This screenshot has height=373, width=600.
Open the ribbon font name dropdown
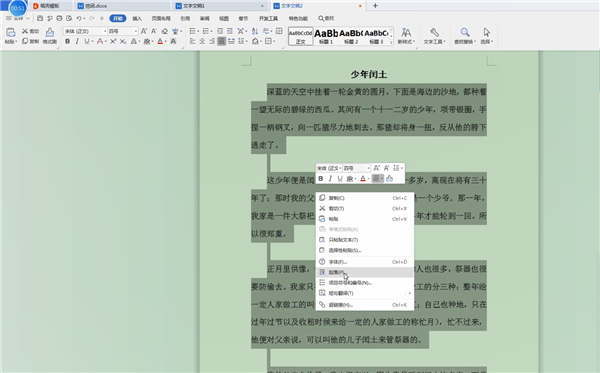click(104, 31)
